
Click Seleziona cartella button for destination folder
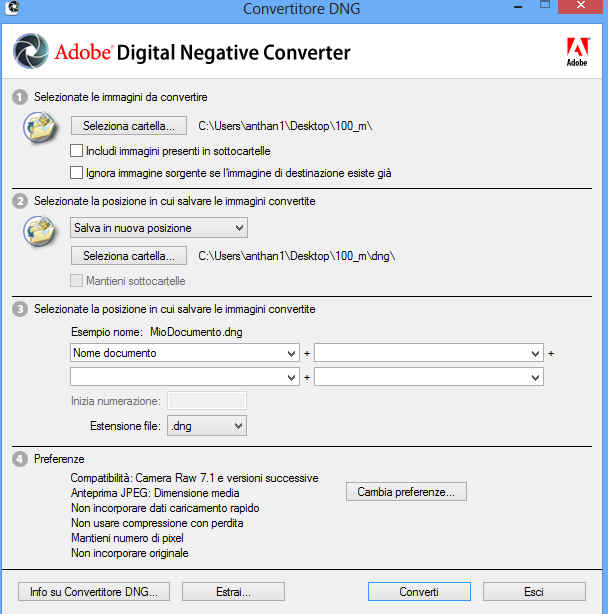[x=129, y=256]
